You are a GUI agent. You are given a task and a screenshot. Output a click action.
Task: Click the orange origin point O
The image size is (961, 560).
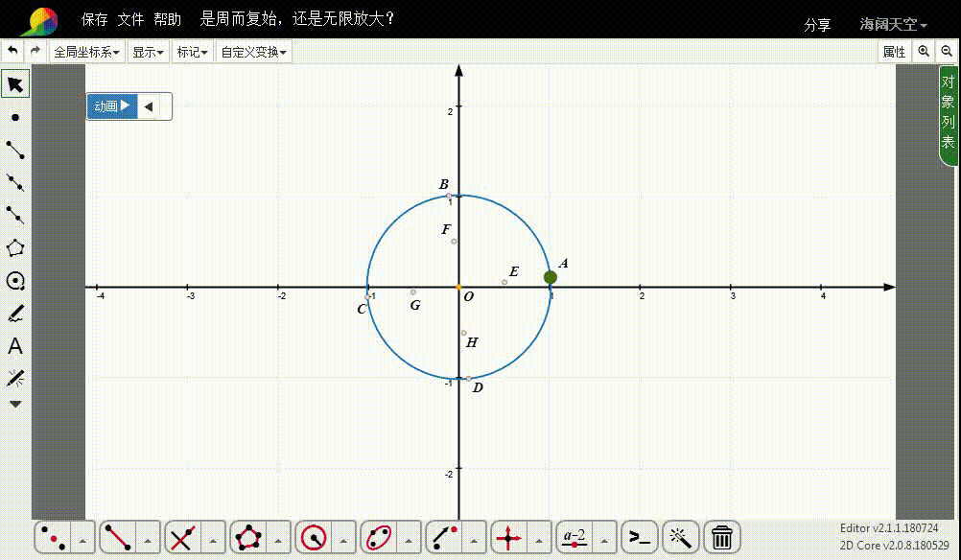click(458, 287)
